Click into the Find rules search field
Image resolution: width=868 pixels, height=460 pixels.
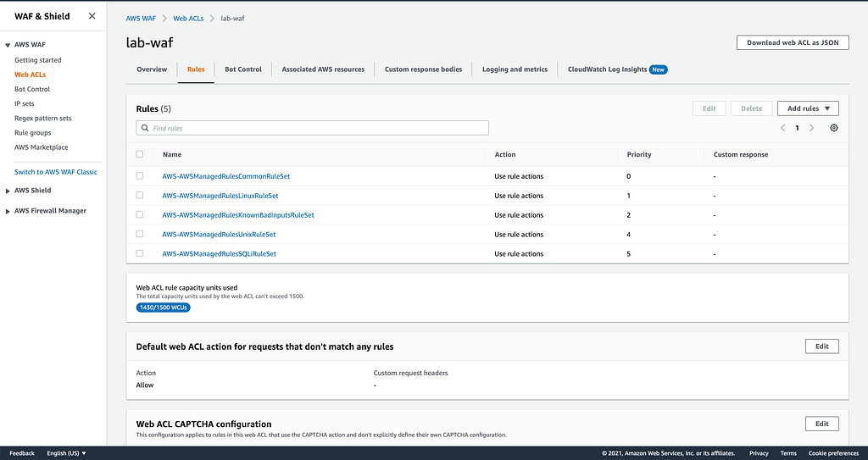coord(312,128)
